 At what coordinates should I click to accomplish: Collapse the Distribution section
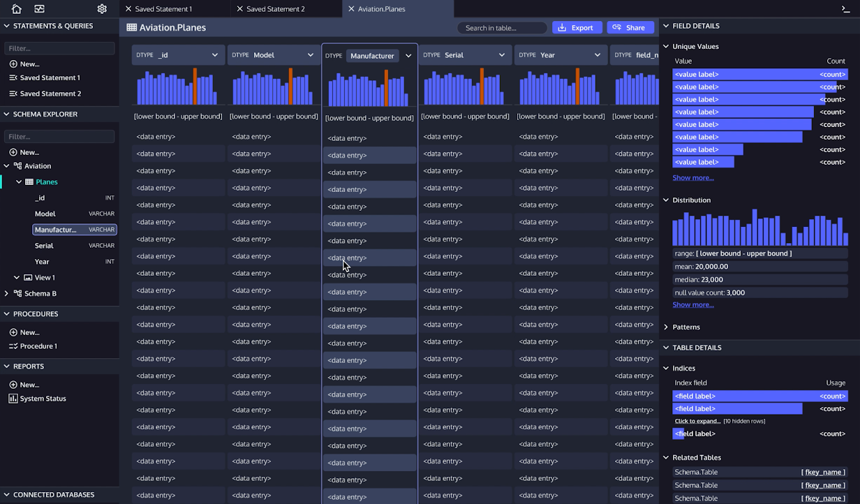point(665,200)
